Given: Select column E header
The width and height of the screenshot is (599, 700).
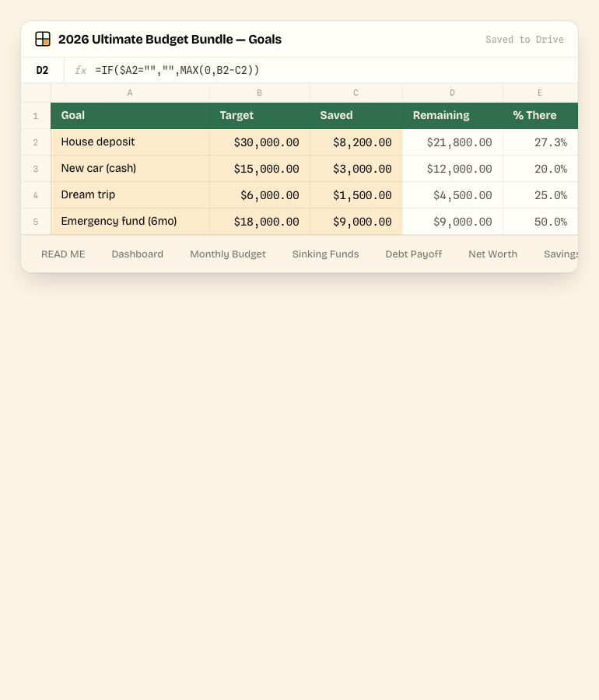Looking at the screenshot, I should pyautogui.click(x=540, y=93).
